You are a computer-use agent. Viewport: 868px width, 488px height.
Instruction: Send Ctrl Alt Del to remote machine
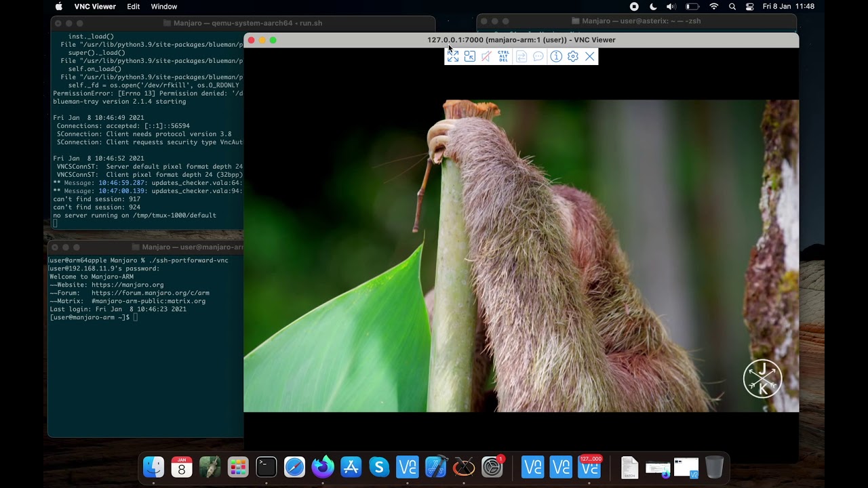[503, 57]
